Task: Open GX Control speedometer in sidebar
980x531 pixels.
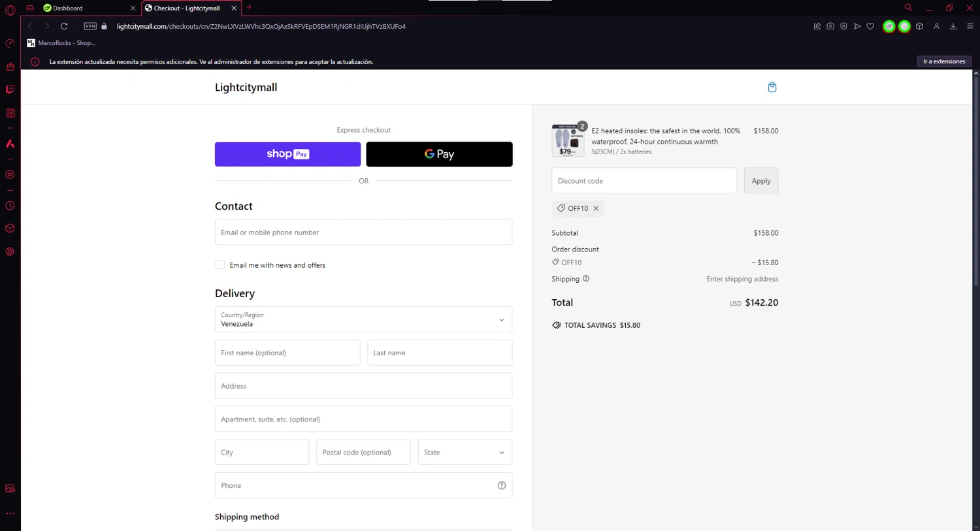Action: (x=10, y=43)
